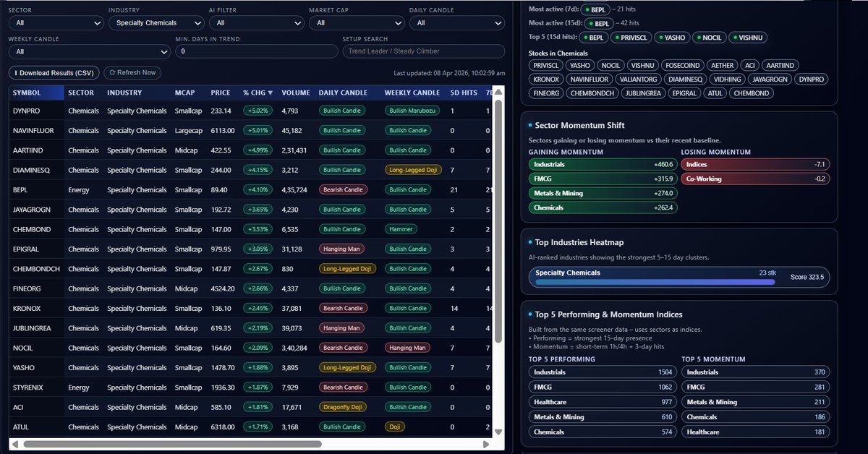Click VALIANTORG stock chip

[638, 79]
